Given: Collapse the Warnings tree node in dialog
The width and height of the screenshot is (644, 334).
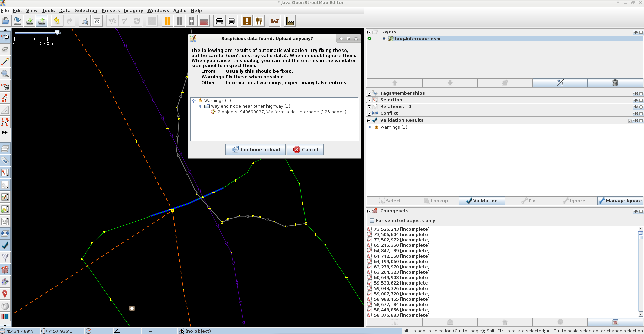Looking at the screenshot, I should pos(194,101).
